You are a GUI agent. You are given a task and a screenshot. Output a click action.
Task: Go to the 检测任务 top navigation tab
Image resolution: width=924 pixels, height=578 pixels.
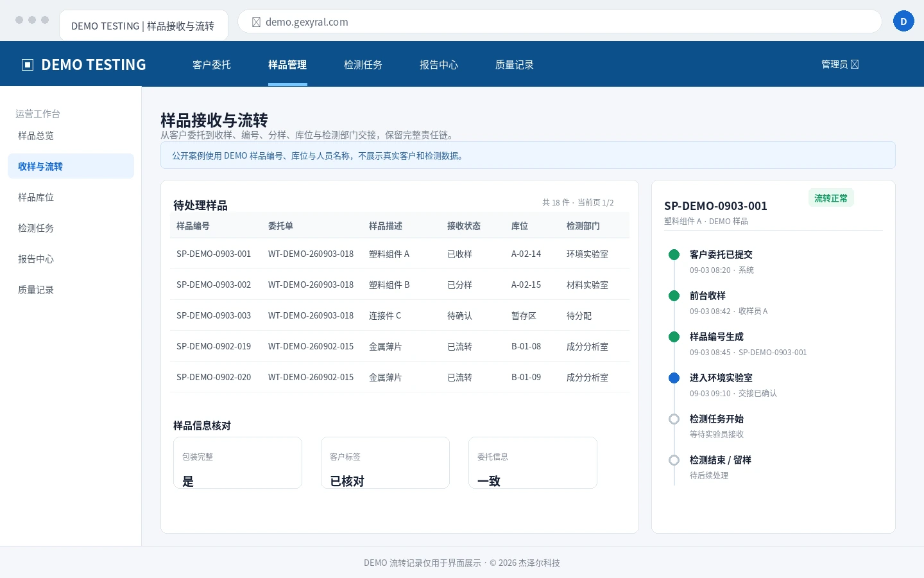[x=363, y=64]
